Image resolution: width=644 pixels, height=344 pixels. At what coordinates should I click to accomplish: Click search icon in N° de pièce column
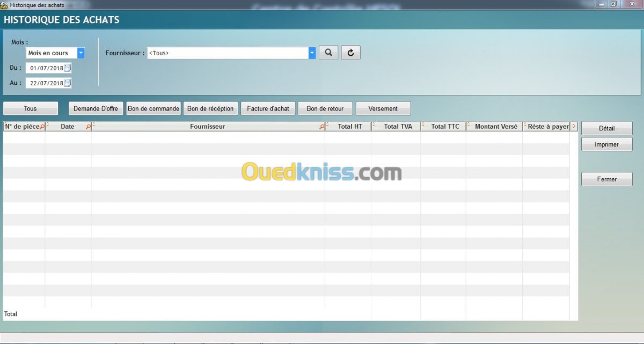tap(42, 127)
